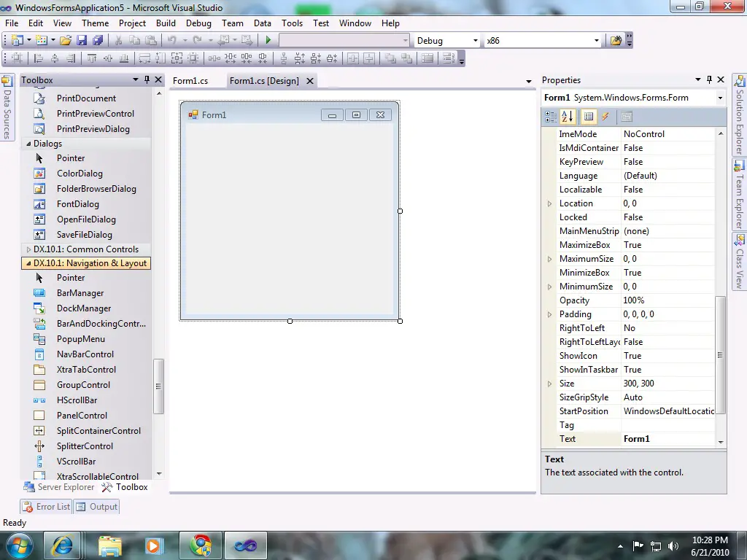Toggle auto-hide pin on Toolbox panel
The image size is (747, 560).
pos(147,80)
